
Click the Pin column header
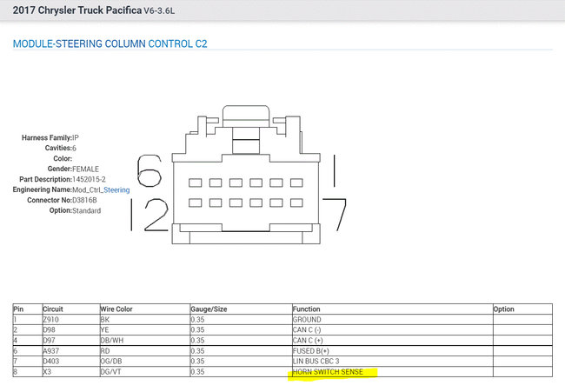point(28,309)
